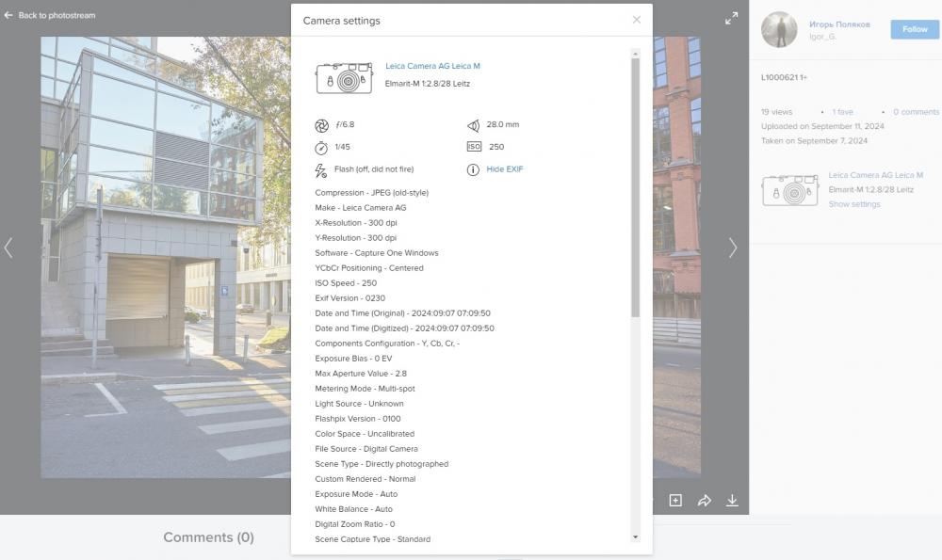Viewport: 942px width, 560px height.
Task: Click the aperture f/6.8 icon
Action: point(321,125)
